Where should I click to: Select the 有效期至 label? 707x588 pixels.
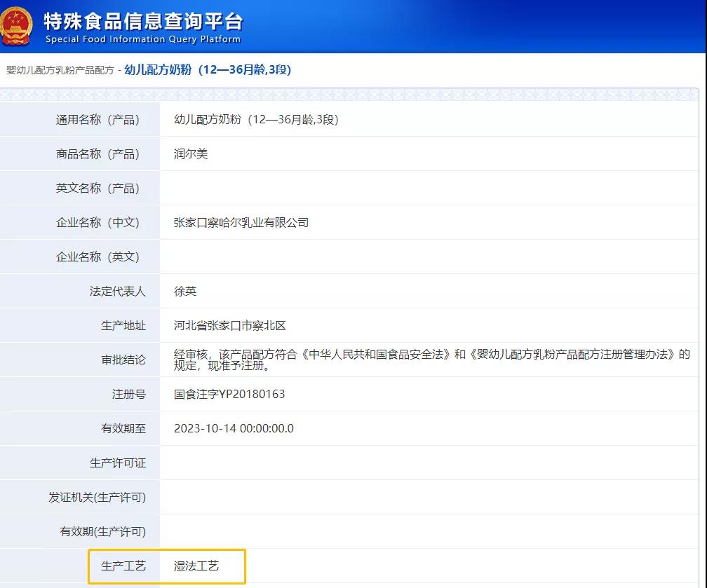coord(123,428)
